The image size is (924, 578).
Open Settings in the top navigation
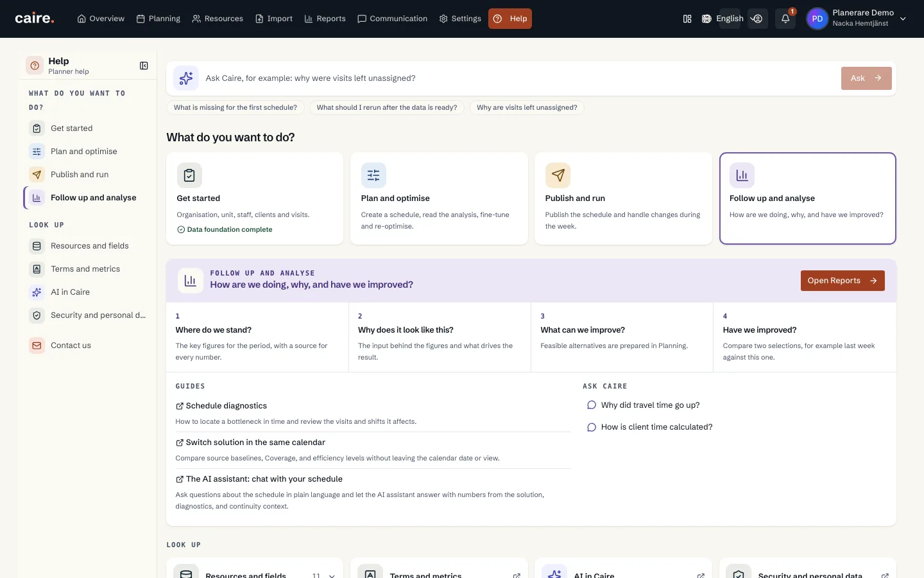point(460,19)
